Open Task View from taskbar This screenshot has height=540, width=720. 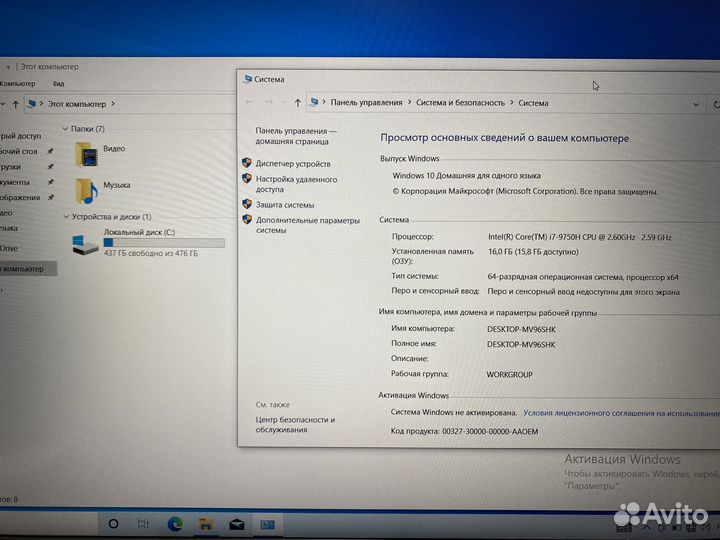(x=143, y=524)
